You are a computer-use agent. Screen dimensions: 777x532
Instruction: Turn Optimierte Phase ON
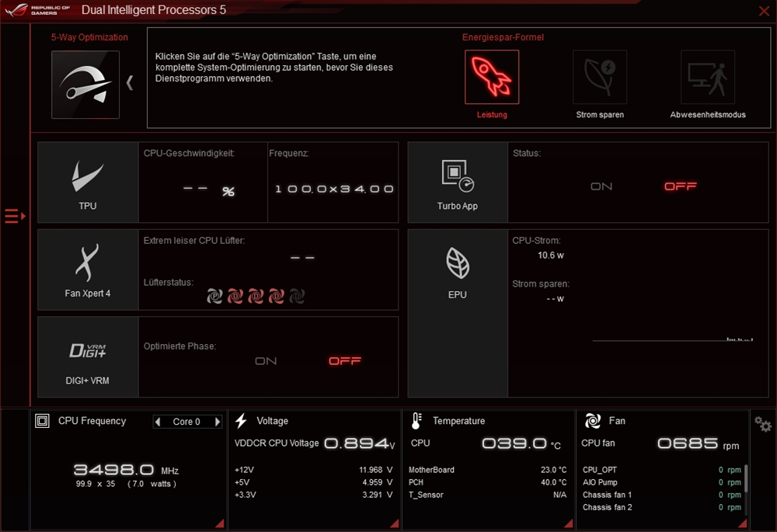(x=266, y=361)
